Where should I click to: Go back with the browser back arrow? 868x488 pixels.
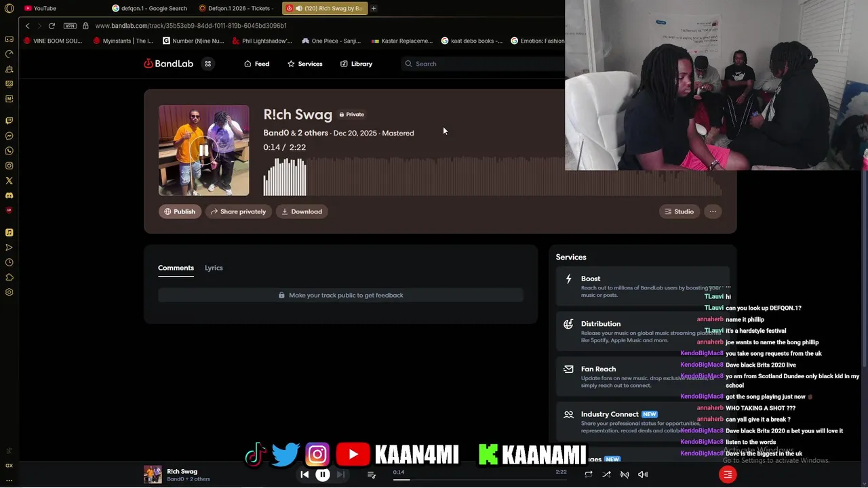(x=27, y=26)
